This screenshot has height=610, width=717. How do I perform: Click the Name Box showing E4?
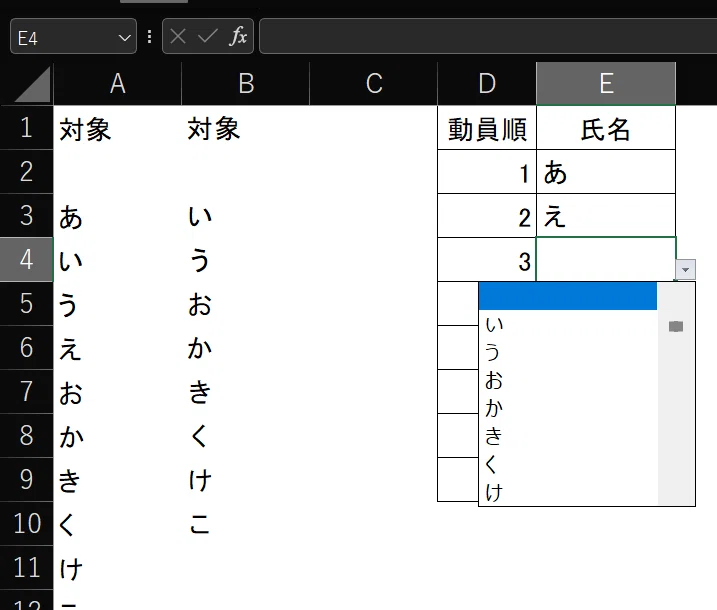73,37
